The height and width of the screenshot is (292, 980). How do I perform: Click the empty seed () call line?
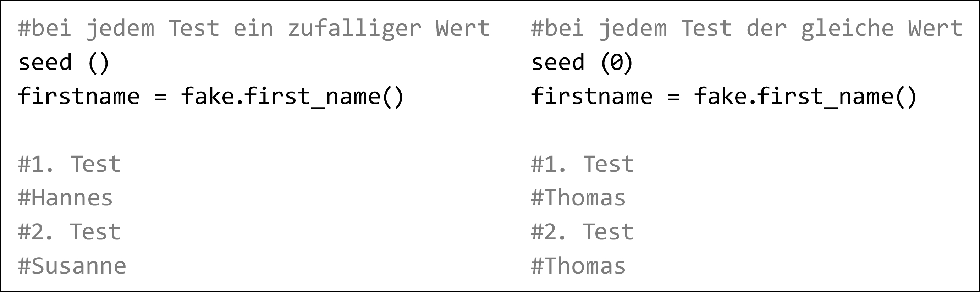pos(64,62)
